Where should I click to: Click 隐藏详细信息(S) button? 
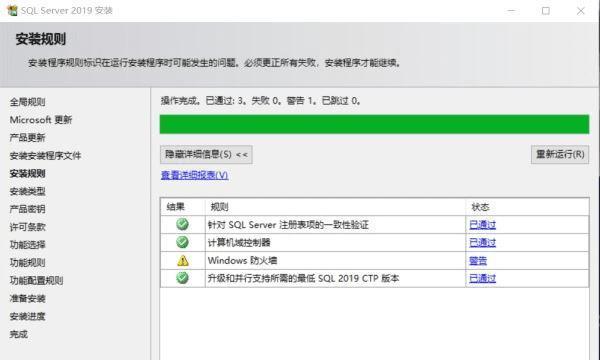click(206, 155)
